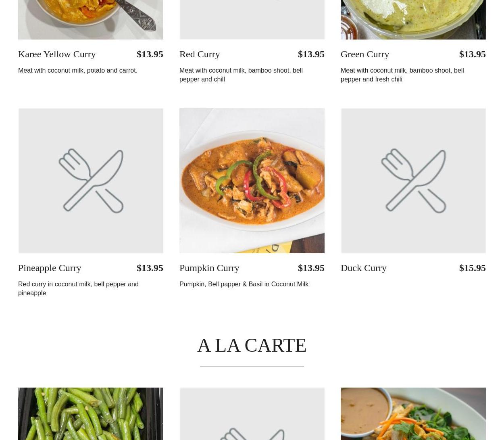
Task: Open the Pumpkin Curry photo
Action: (x=252, y=180)
